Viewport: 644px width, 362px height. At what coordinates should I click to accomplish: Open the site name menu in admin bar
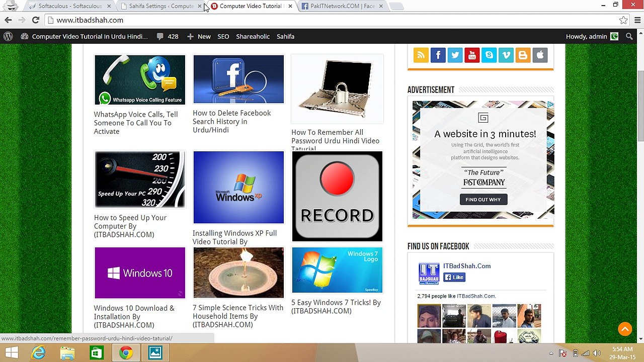click(85, 36)
